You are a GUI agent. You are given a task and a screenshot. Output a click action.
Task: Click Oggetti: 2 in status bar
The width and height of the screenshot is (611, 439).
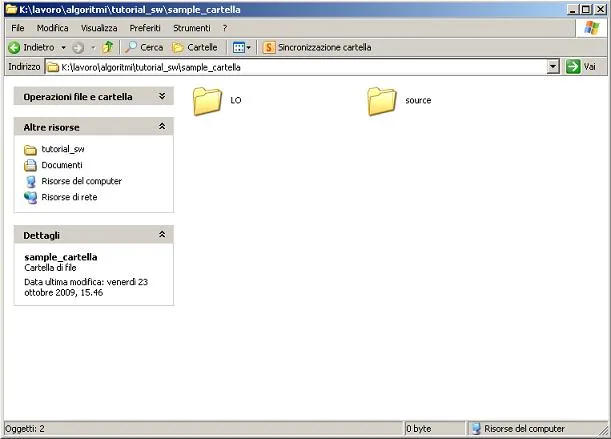[x=25, y=429]
